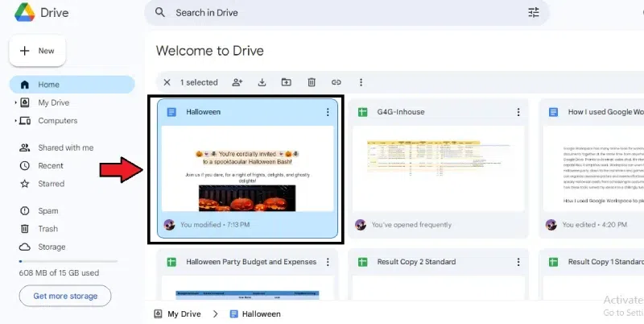Screen dimensions: 644x324
Task: Click the 'You've opened frequently' text
Action: 411,225
